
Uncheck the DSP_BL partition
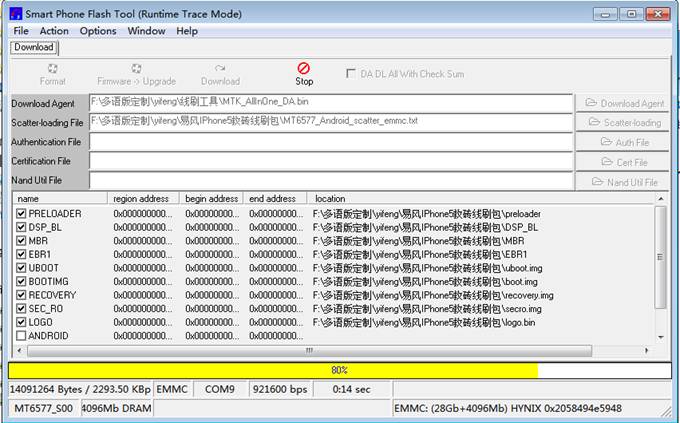coord(21,227)
